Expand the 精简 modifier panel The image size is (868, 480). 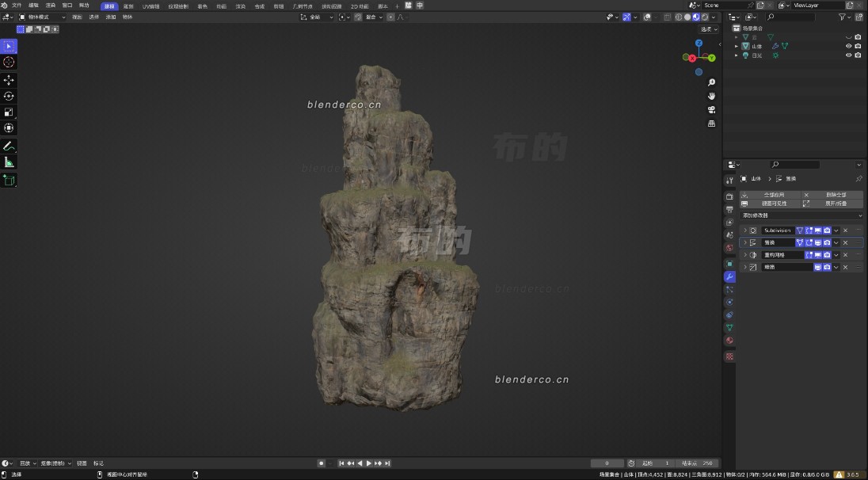point(745,267)
